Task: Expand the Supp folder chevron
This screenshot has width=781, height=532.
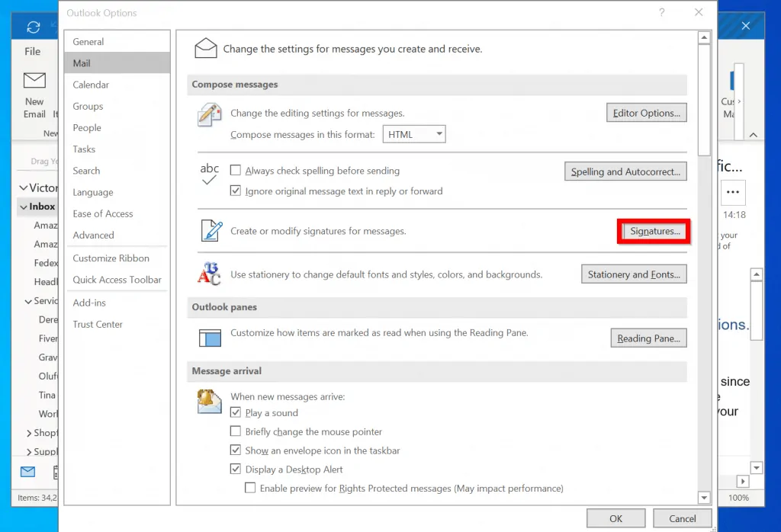Action: click(29, 452)
